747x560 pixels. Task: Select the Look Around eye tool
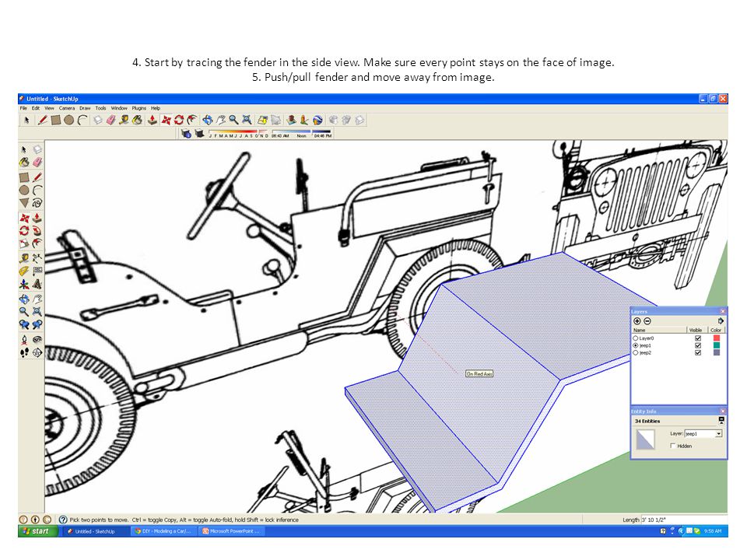pos(37,340)
